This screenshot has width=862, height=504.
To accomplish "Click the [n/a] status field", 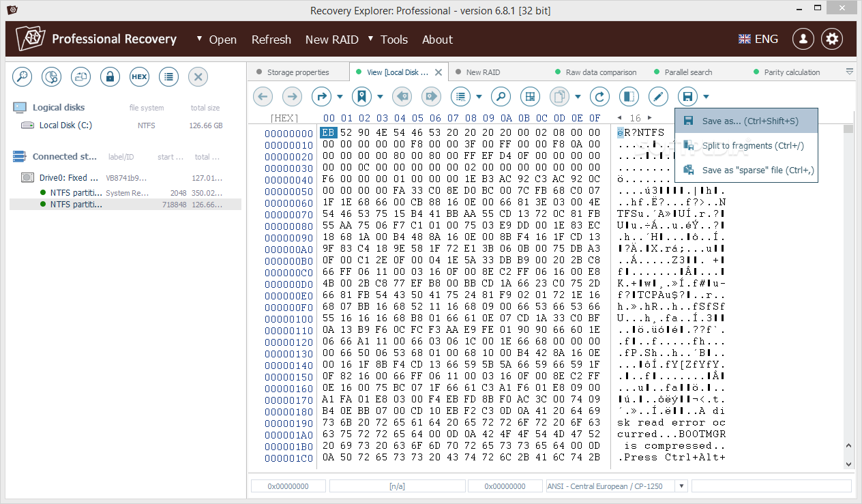I will pos(397,486).
